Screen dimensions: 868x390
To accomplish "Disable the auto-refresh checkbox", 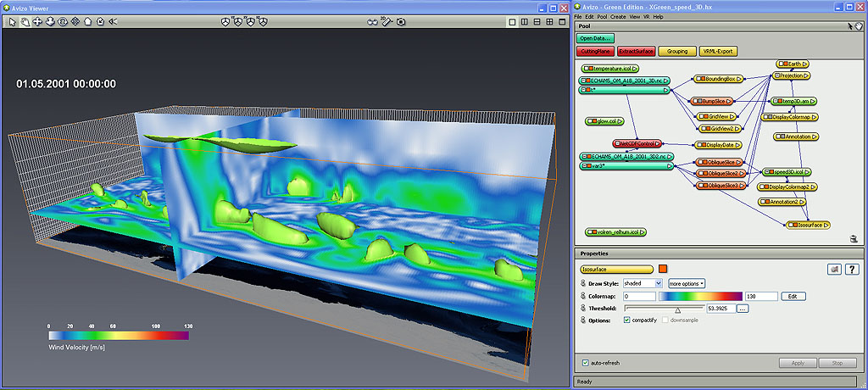I will click(x=586, y=363).
